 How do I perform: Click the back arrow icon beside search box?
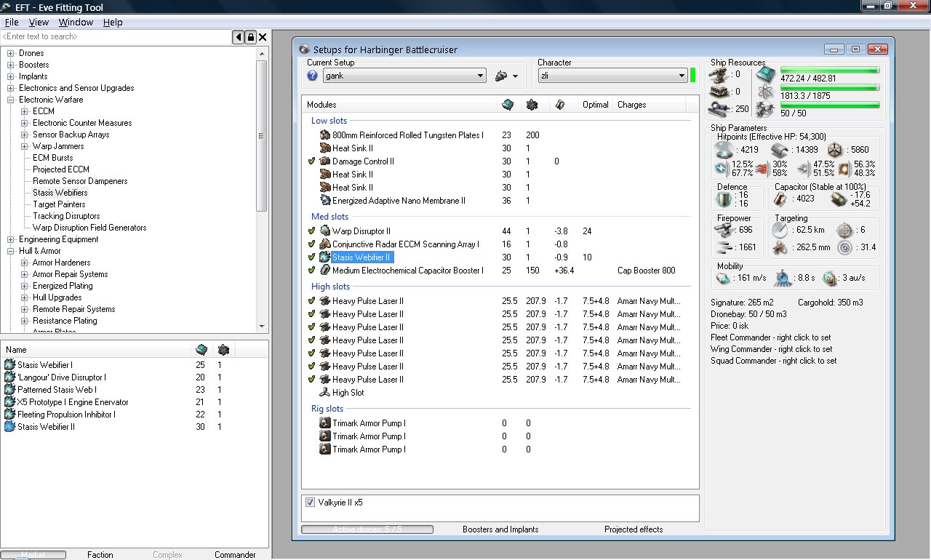click(239, 37)
